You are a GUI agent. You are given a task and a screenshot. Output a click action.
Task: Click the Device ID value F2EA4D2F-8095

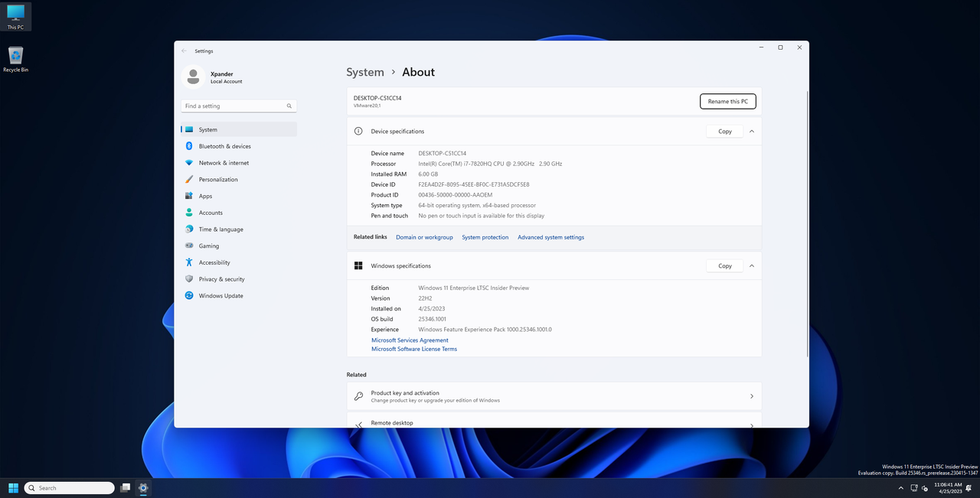pyautogui.click(x=474, y=184)
